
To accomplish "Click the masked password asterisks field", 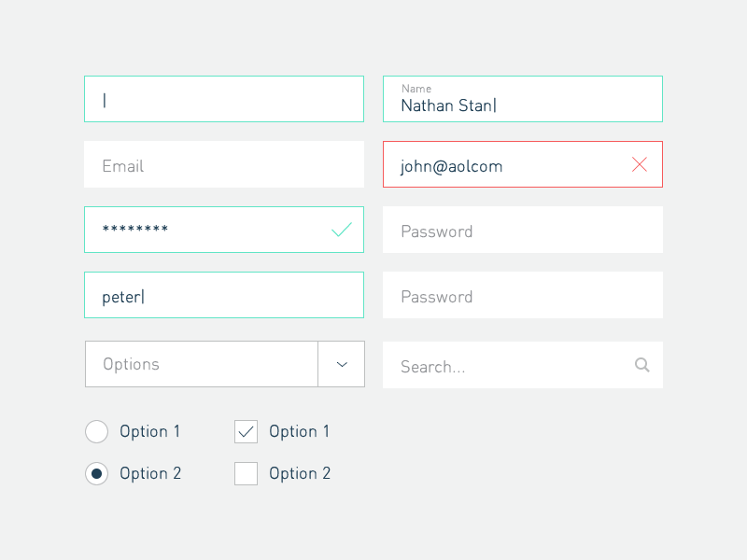I will pyautogui.click(x=205, y=230).
